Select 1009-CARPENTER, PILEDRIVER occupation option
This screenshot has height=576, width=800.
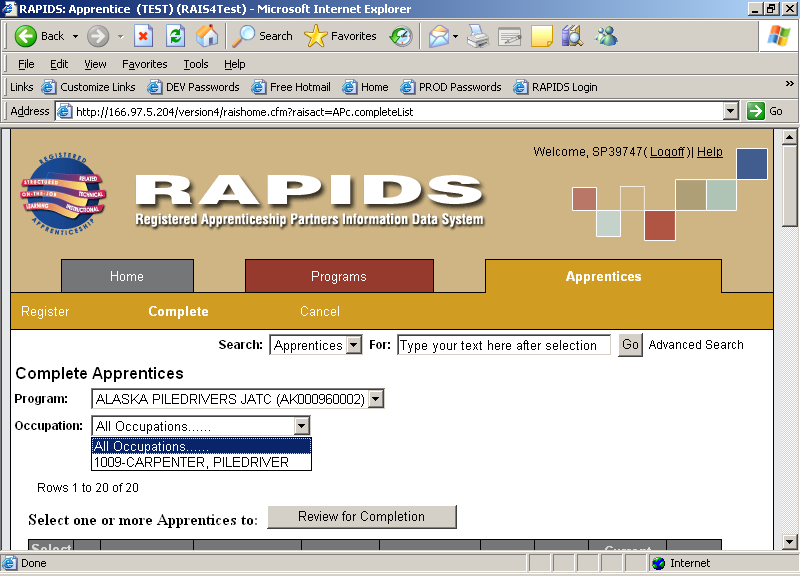202,462
